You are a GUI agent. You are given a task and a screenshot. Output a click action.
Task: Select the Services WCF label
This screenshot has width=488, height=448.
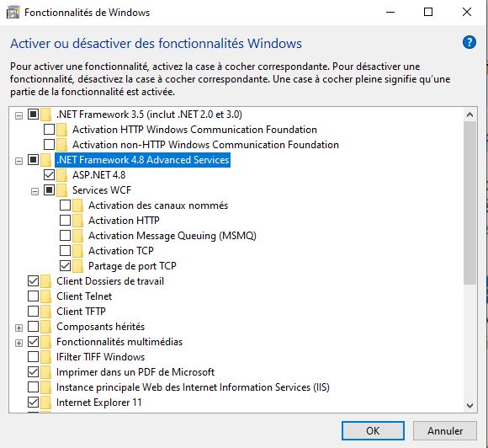[102, 190]
